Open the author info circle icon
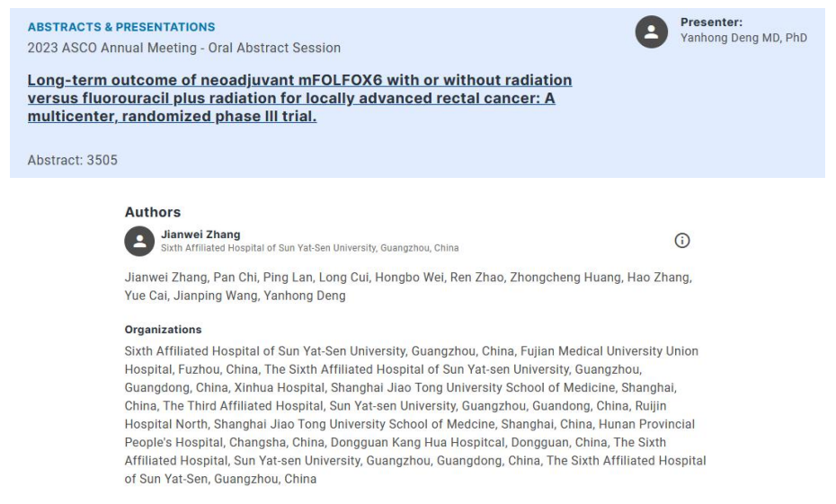The image size is (836, 504). (x=682, y=240)
